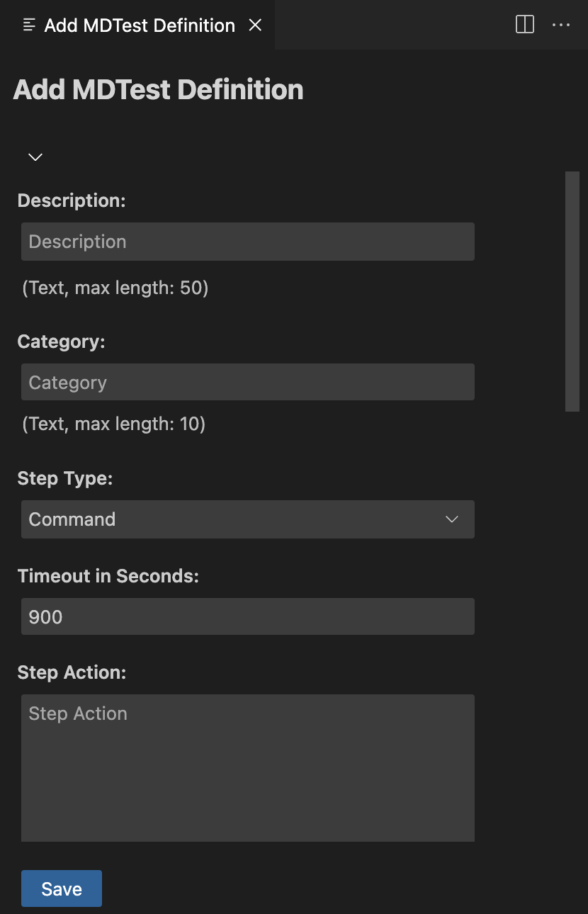Focus the Timeout in Seconds field
The width and height of the screenshot is (588, 914).
click(248, 617)
